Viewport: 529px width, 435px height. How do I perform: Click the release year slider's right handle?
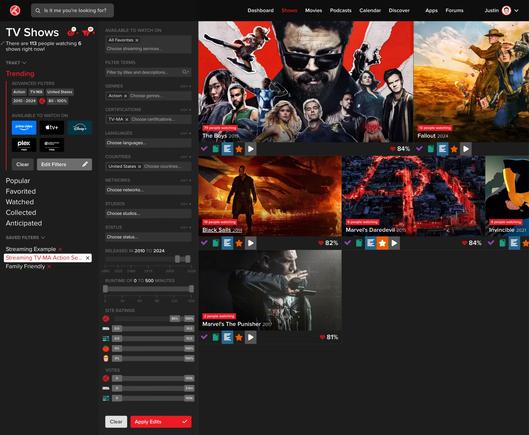188,259
